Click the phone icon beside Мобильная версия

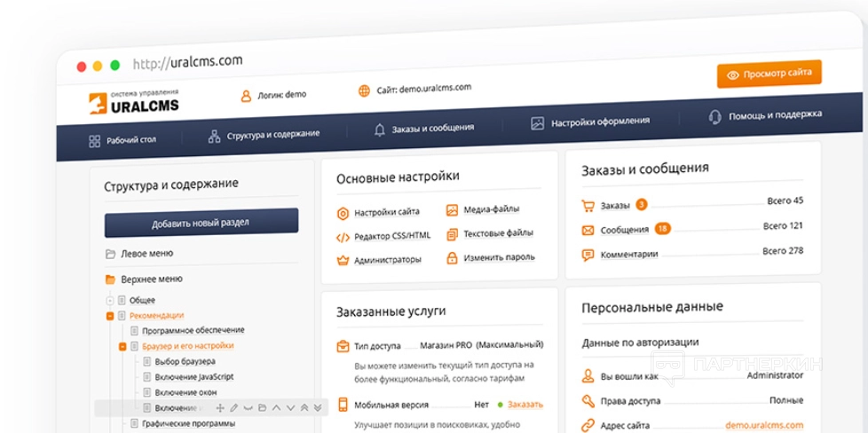click(x=343, y=405)
